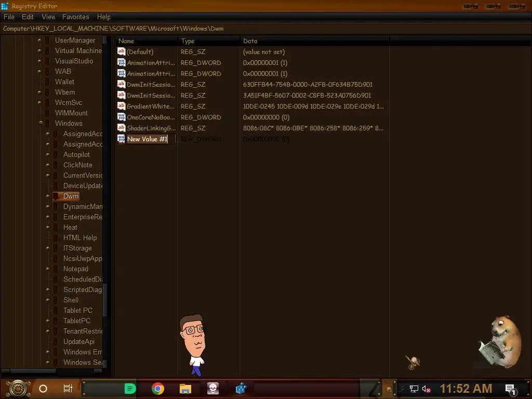
Task: Open the Edit menu
Action: 28,17
